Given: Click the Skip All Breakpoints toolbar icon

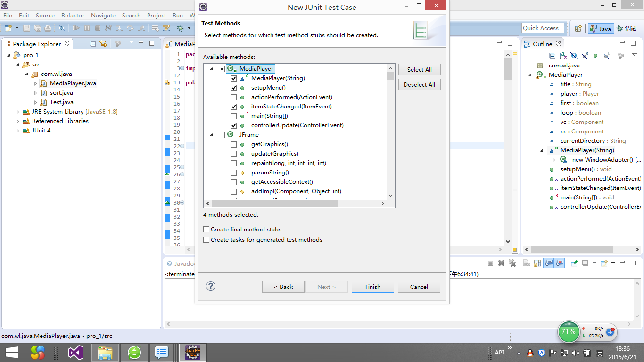Looking at the screenshot, I should tap(61, 28).
